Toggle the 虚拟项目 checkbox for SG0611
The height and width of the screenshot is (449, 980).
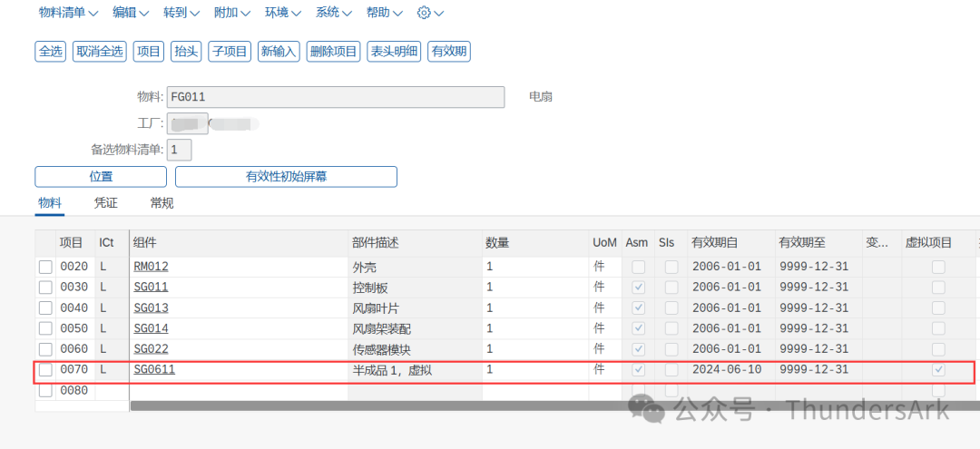(938, 370)
